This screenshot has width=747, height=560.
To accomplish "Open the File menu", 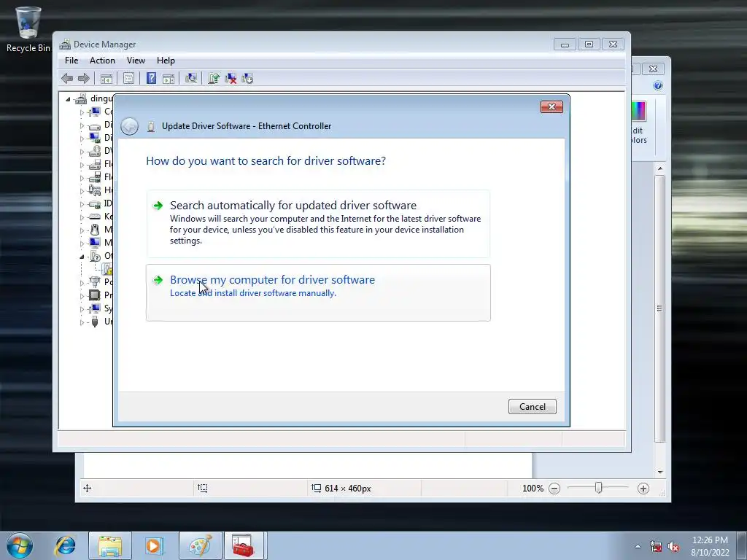I will (71, 61).
